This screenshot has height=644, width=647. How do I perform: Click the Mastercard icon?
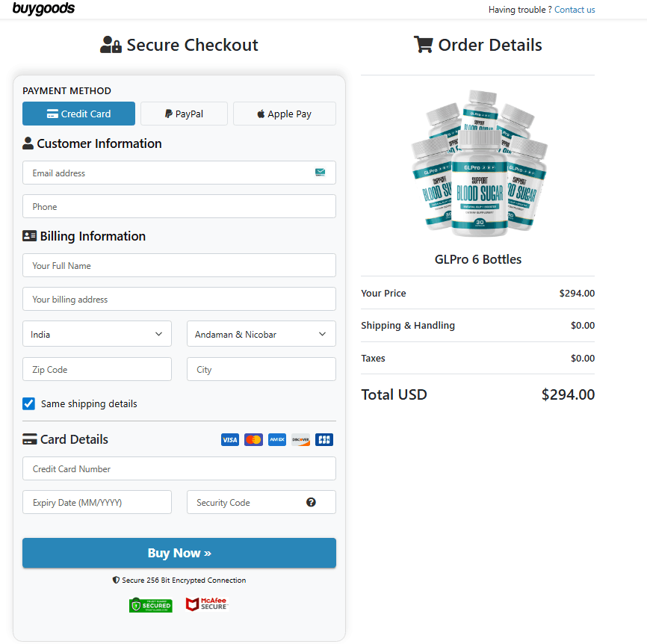pyautogui.click(x=253, y=439)
